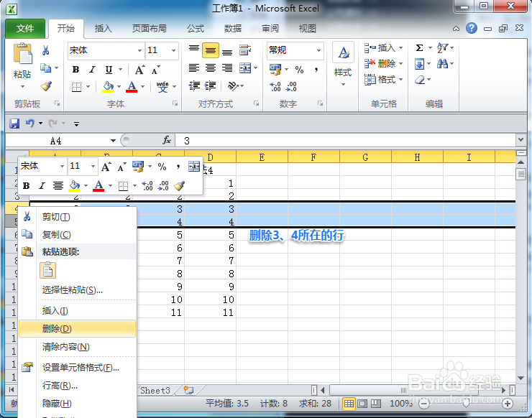
Task: Open Excel Help question mark icon
Action: [x=472, y=28]
